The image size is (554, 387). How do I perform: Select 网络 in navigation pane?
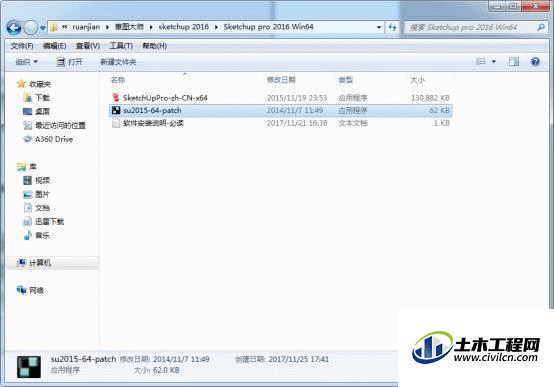(x=36, y=291)
